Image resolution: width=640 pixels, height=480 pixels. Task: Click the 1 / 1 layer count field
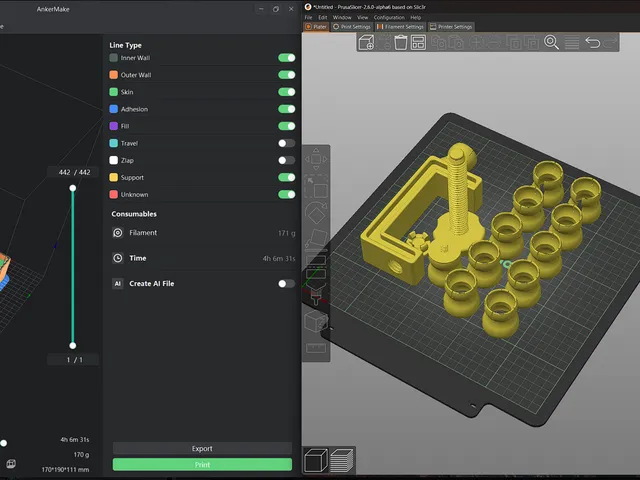[x=74, y=360]
